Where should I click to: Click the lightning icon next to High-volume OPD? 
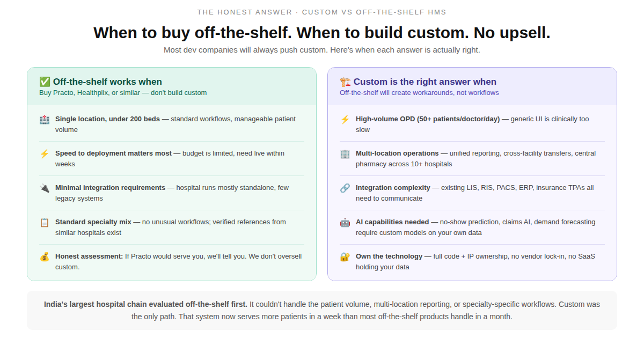[x=345, y=120]
